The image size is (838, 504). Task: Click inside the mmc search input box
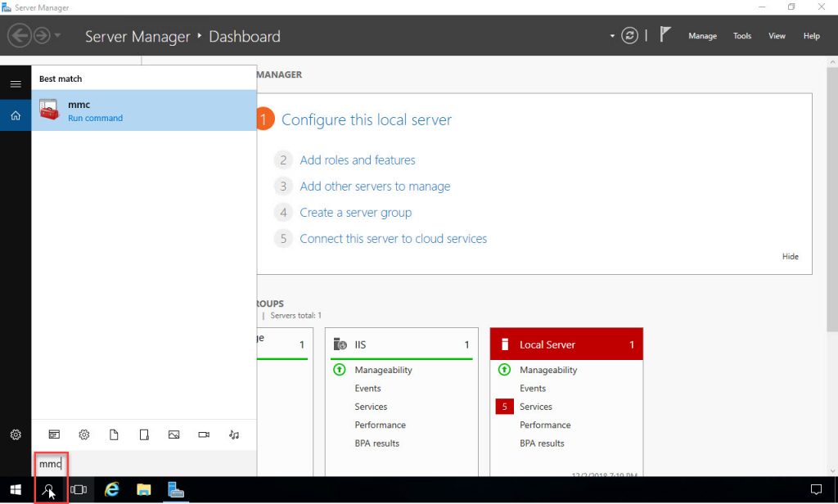coord(51,463)
